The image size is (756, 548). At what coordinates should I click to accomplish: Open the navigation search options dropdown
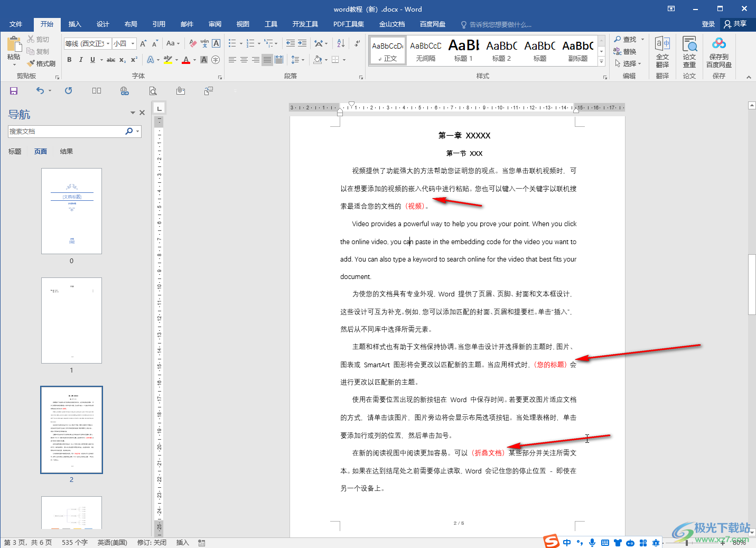tap(138, 131)
